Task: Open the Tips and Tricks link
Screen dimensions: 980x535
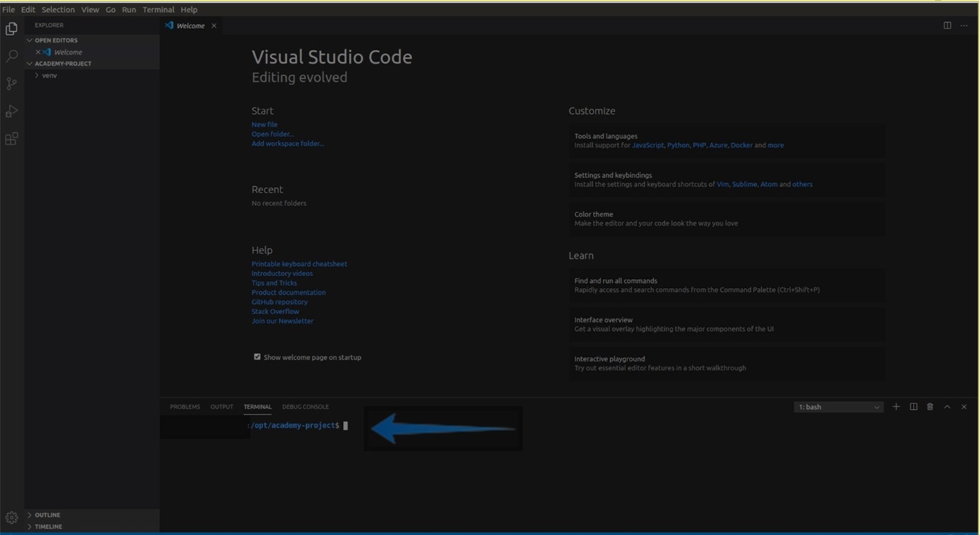Action: 274,283
